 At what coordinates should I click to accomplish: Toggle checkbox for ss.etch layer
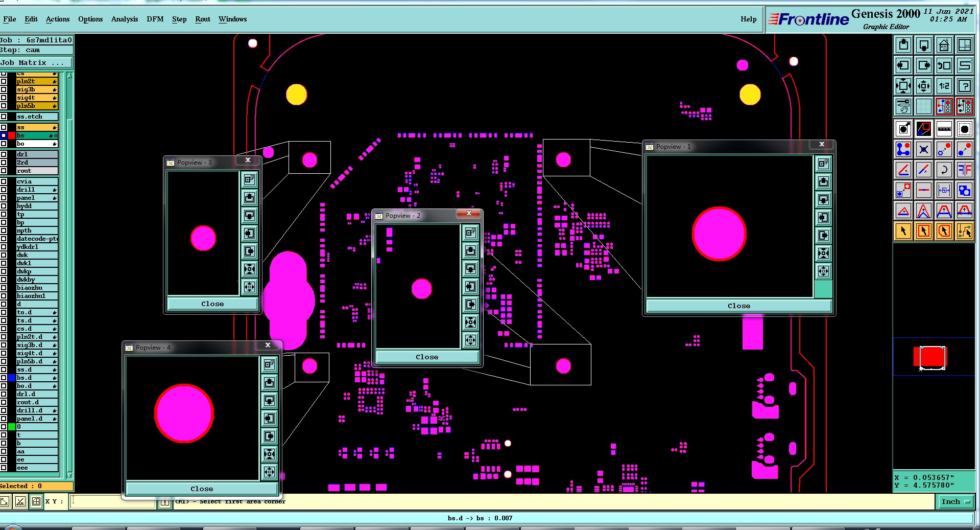point(4,117)
